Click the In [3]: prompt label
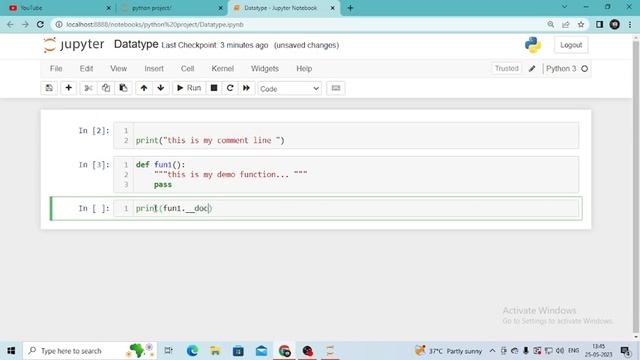The width and height of the screenshot is (640, 360). 94,165
